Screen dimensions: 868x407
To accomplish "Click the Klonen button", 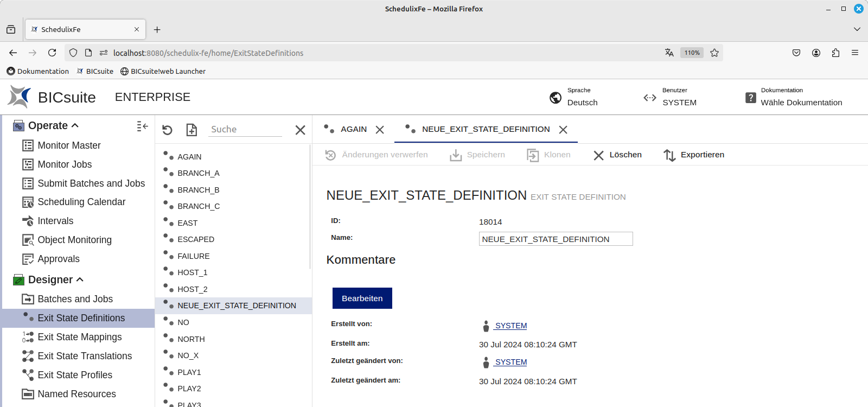I will [548, 155].
